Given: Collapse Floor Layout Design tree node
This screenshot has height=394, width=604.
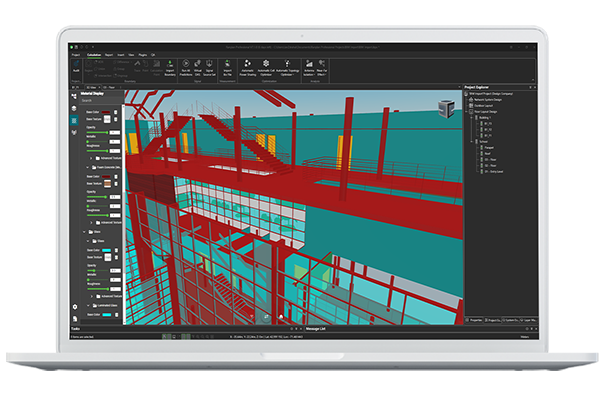Looking at the screenshot, I should pyautogui.click(x=466, y=112).
